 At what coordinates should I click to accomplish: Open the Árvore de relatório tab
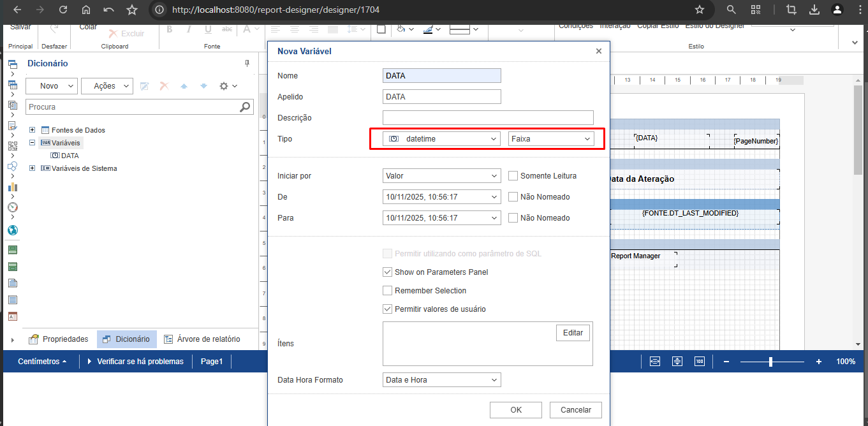point(202,339)
